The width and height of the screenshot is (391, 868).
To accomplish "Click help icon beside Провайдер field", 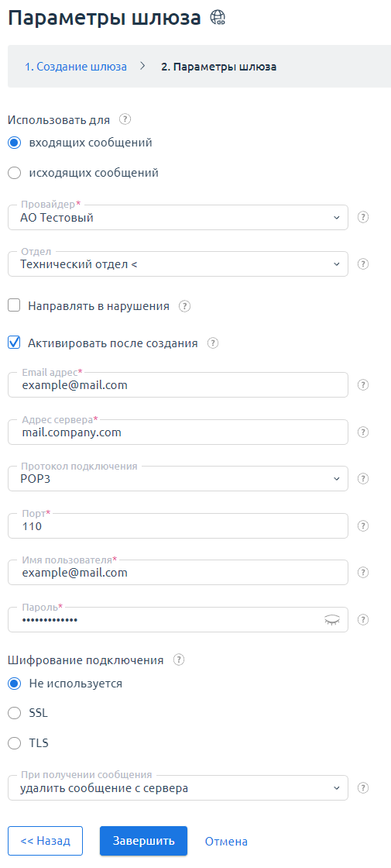I will pyautogui.click(x=363, y=217).
